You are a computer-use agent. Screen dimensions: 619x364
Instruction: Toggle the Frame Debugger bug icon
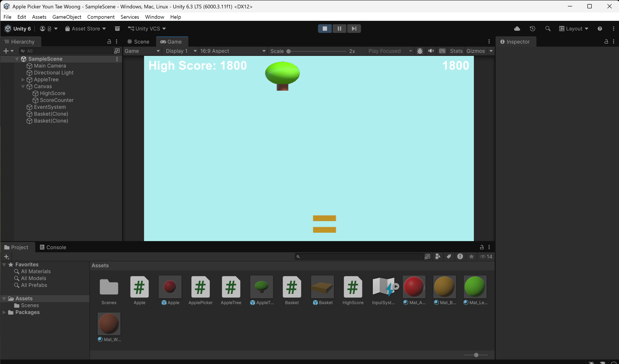(420, 51)
